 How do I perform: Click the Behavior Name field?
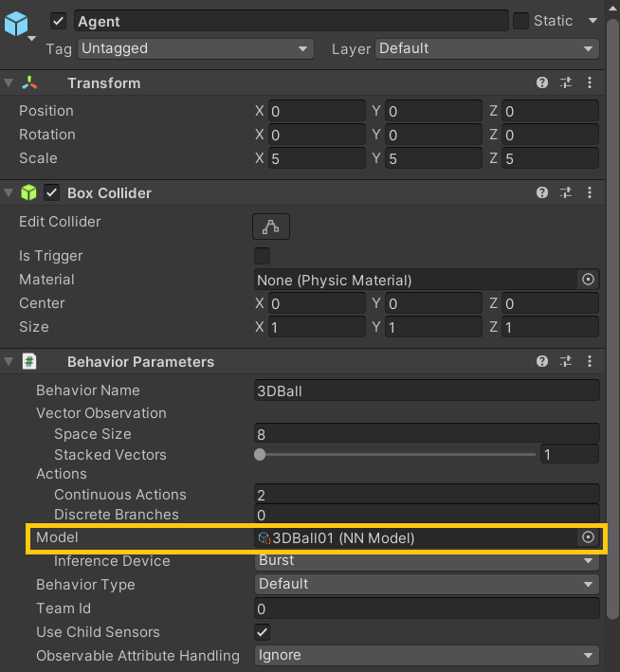427,390
